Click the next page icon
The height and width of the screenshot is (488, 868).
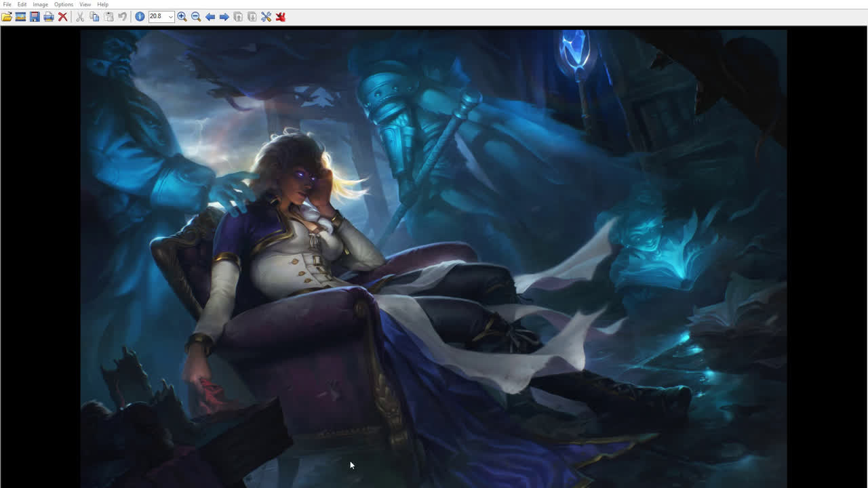[252, 16]
